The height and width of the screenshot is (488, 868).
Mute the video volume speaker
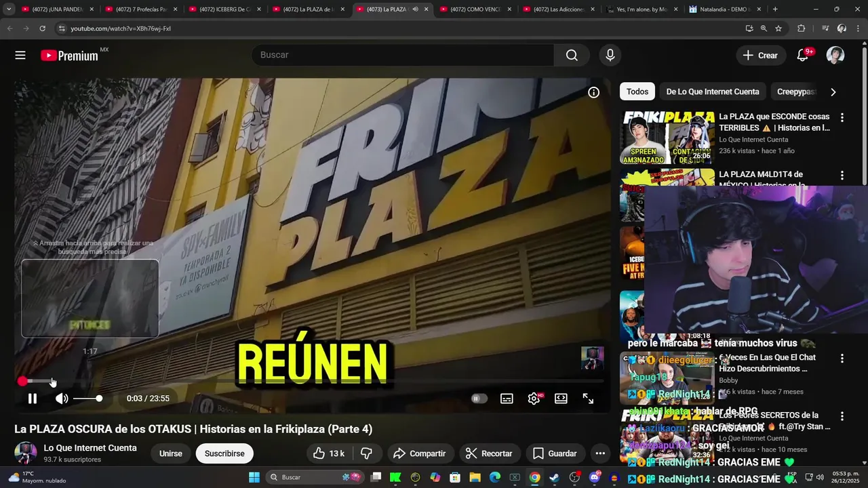(62, 399)
